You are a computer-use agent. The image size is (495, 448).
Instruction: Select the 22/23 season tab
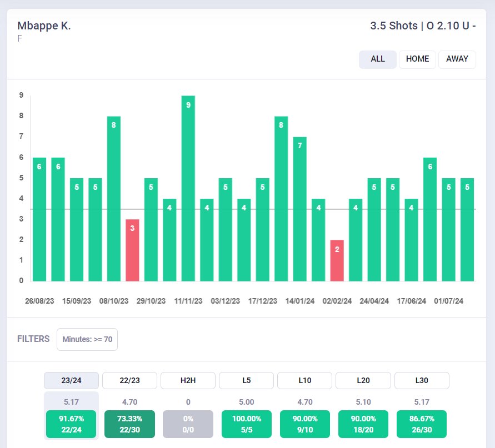(129, 380)
